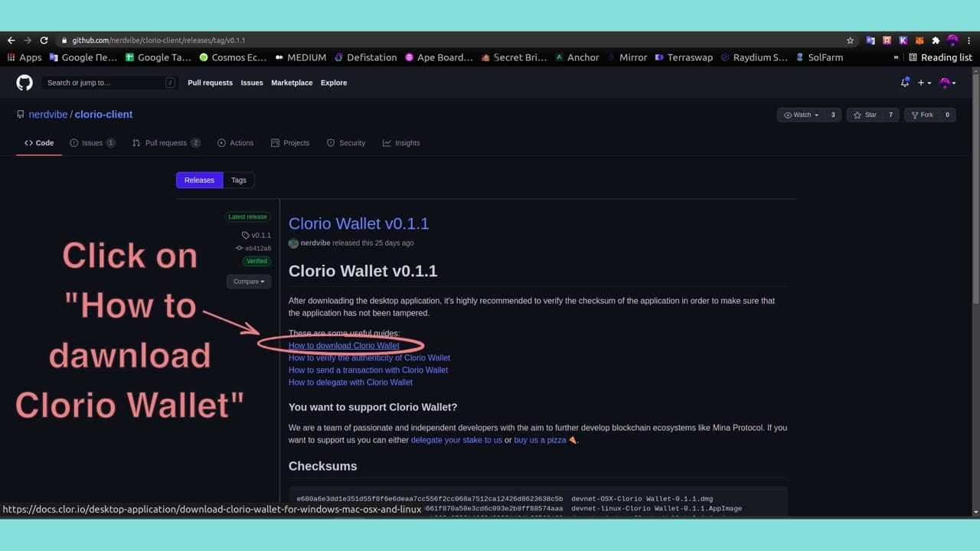Image resolution: width=980 pixels, height=551 pixels.
Task: Open the Extensions puzzle piece icon
Action: click(936, 41)
